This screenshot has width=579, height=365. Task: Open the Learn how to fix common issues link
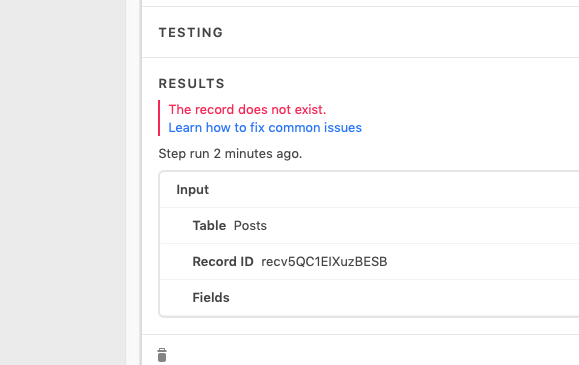(265, 128)
